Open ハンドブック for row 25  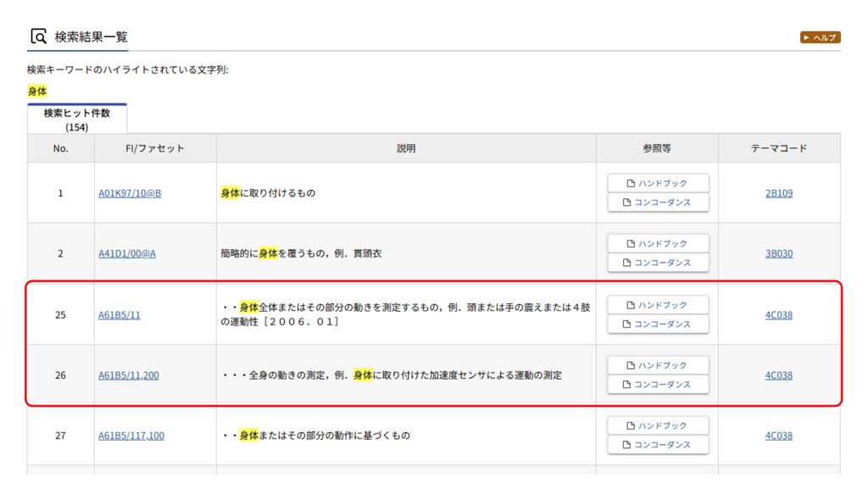658,305
